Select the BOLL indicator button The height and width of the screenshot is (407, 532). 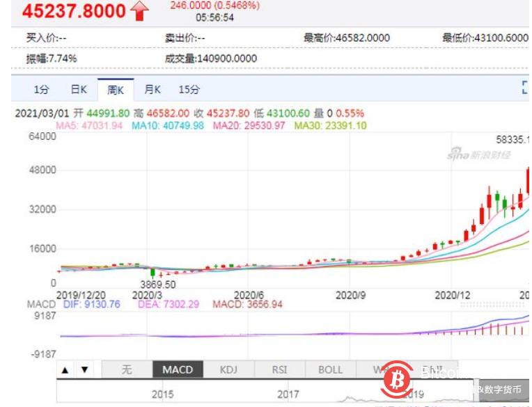click(x=331, y=369)
